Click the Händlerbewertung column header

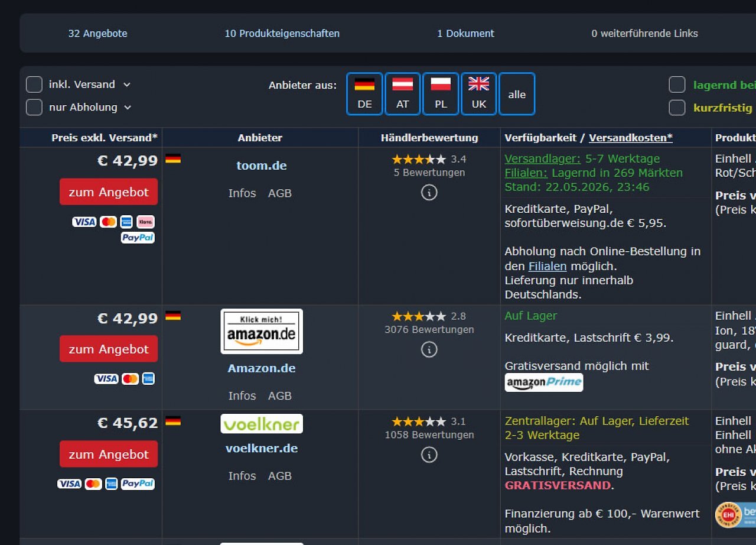click(429, 138)
